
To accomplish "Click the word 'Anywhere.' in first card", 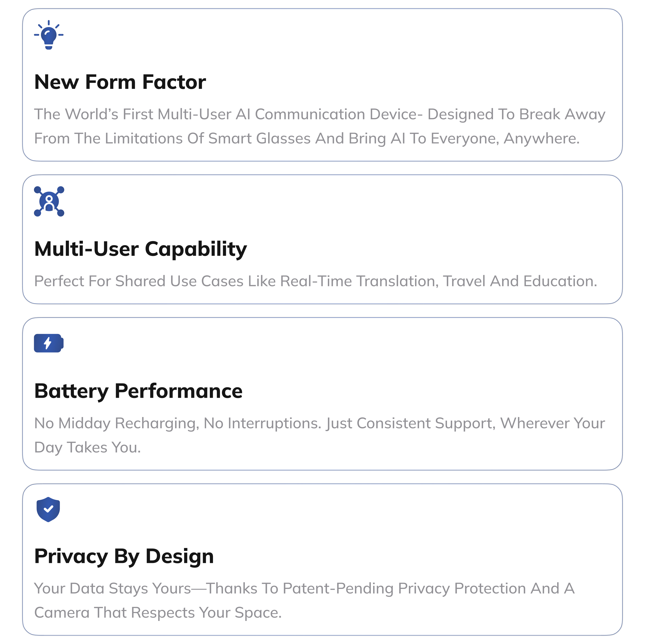I will [x=542, y=139].
